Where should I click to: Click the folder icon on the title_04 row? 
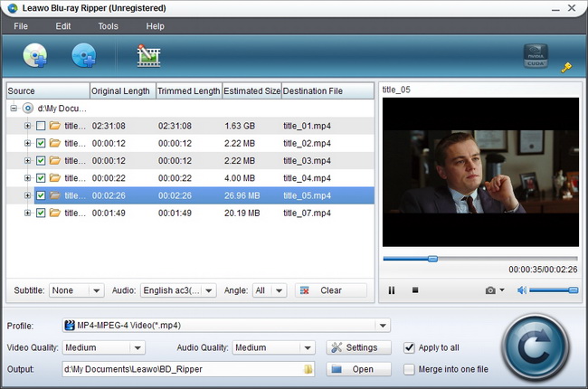[55, 178]
